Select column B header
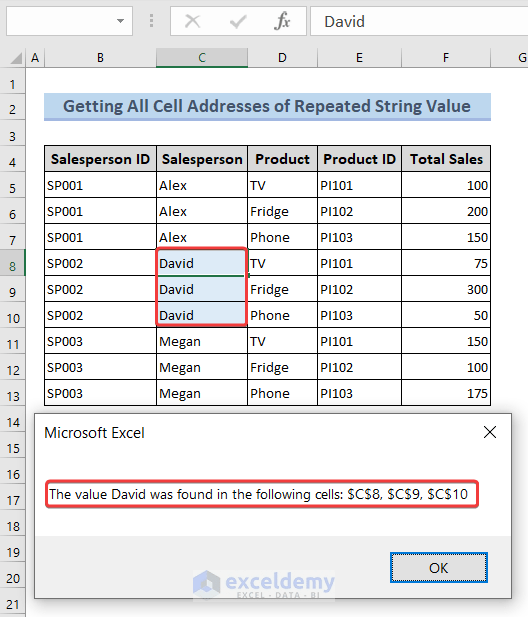Viewport: 528px width, 617px height. coord(100,58)
